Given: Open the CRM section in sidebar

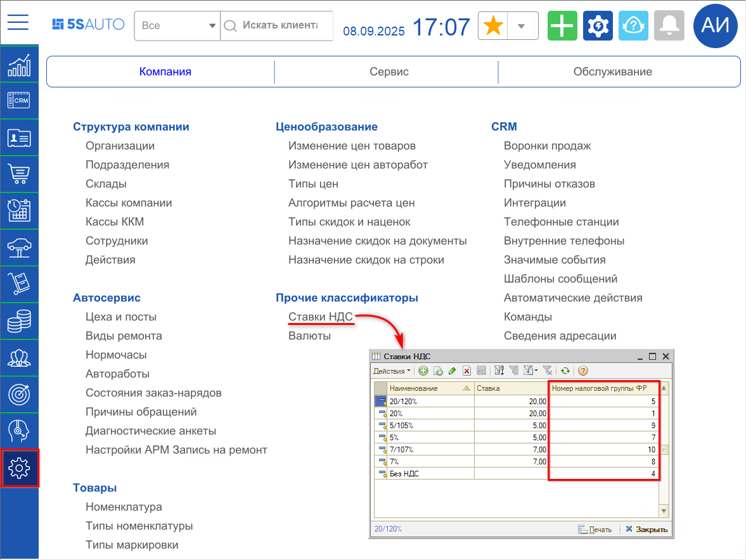Looking at the screenshot, I should pyautogui.click(x=19, y=101).
